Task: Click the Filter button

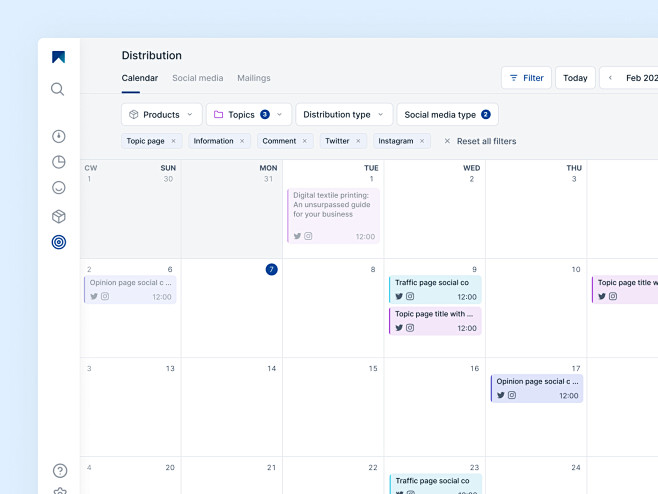Action: [x=526, y=78]
